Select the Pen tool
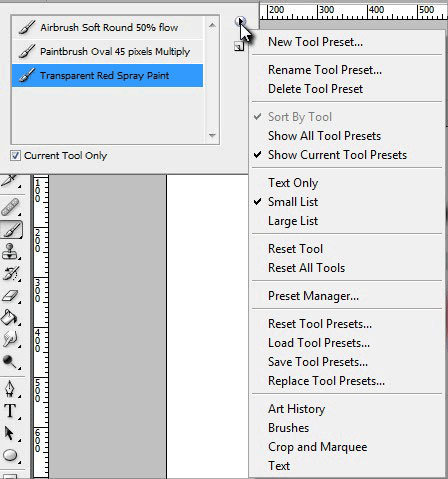The width and height of the screenshot is (448, 479). click(x=10, y=389)
